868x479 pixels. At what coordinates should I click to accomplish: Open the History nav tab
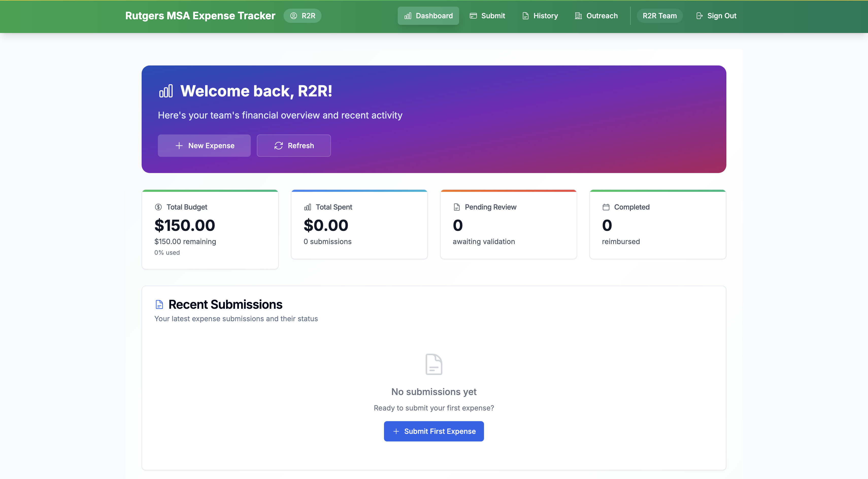pyautogui.click(x=540, y=16)
